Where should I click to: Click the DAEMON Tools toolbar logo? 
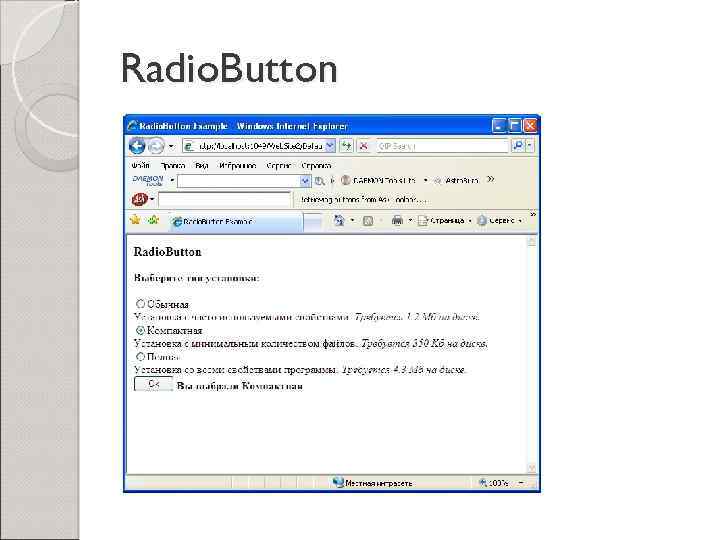[x=148, y=180]
